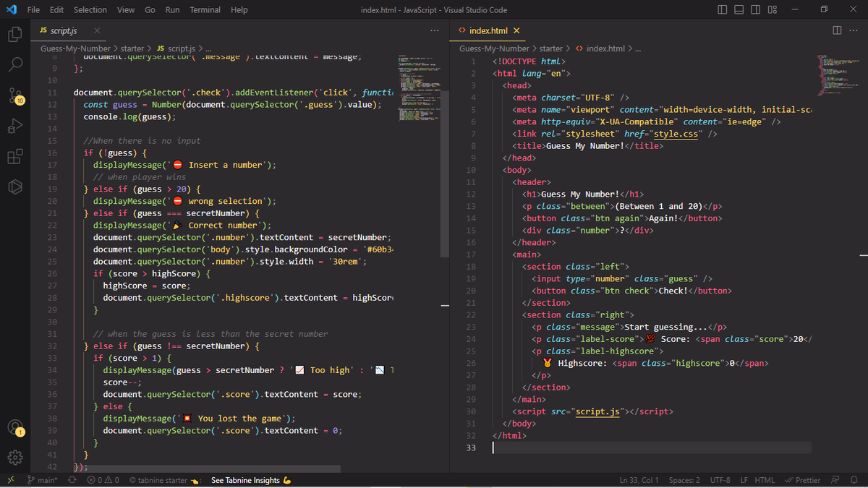Open the Run menu
The image size is (868, 488).
172,9
